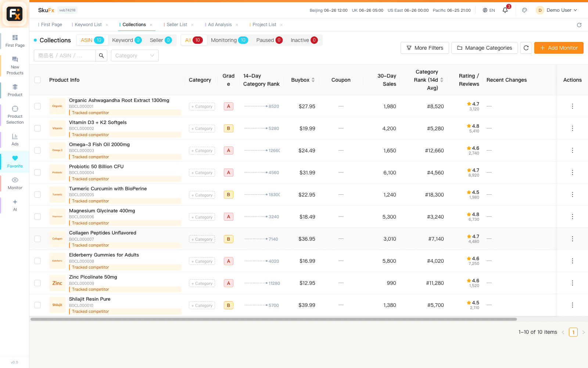Open Product Selection in the sidebar
The width and height of the screenshot is (588, 368).
[x=15, y=115]
